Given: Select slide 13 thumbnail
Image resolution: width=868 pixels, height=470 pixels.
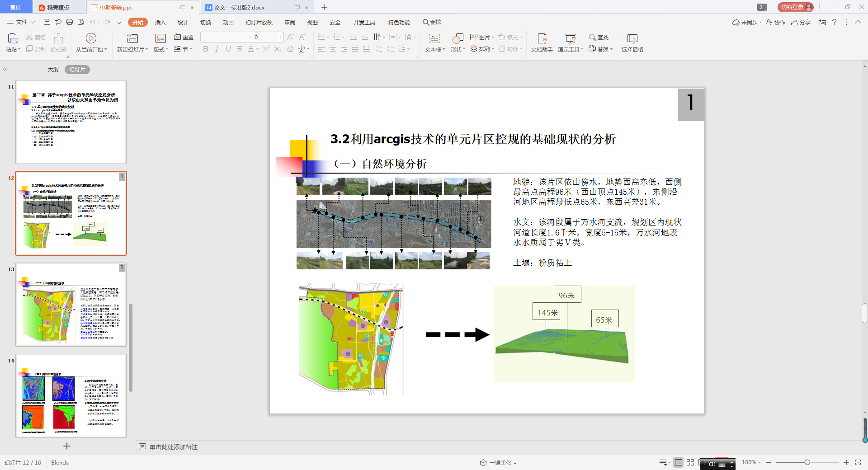Looking at the screenshot, I should click(71, 305).
